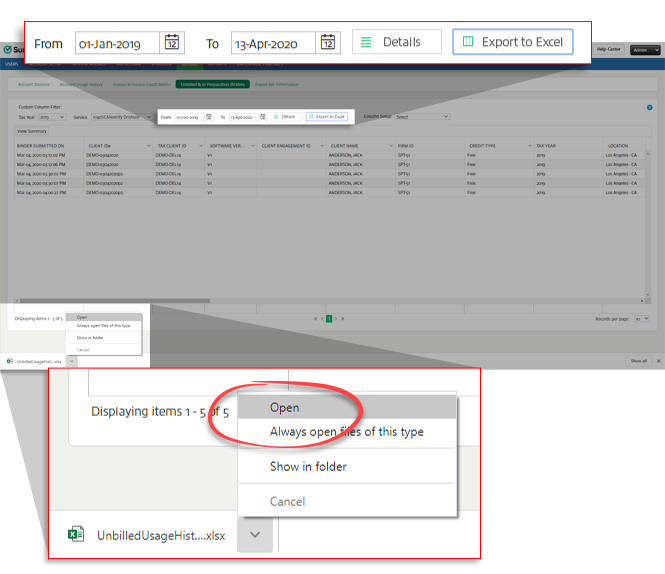Open the From date calendar icon in enlarged callout
665x574 pixels.
click(172, 43)
